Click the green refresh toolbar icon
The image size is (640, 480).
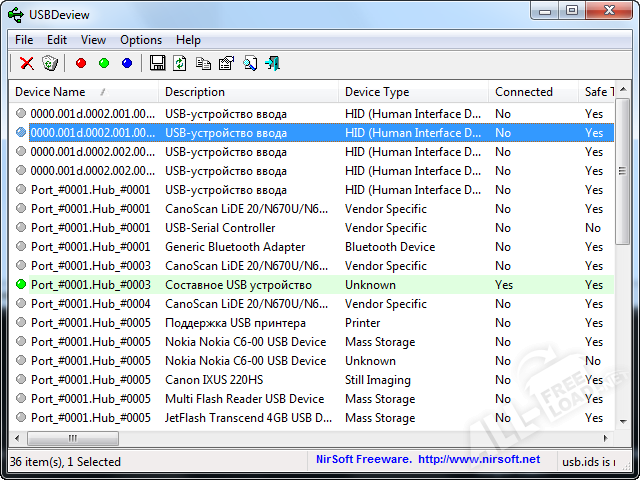[x=180, y=63]
